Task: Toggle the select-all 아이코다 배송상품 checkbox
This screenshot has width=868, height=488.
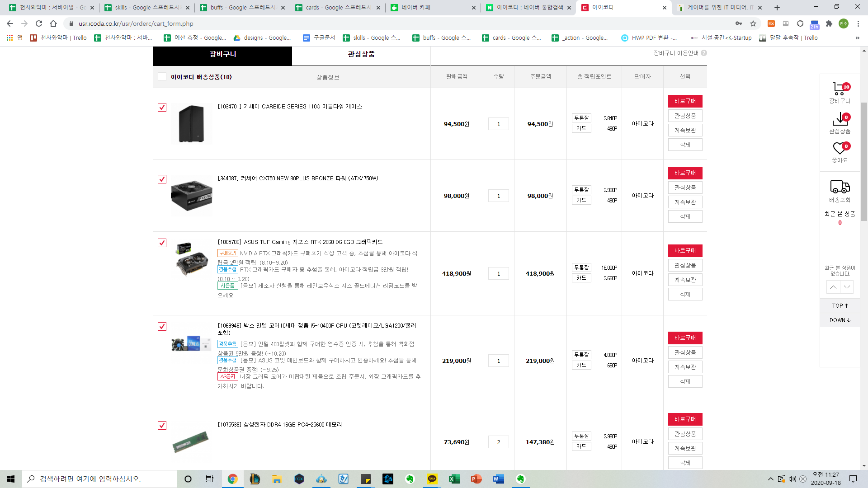Action: pyautogui.click(x=162, y=77)
